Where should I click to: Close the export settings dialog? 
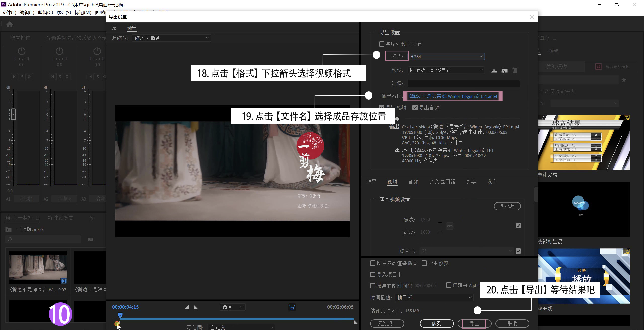532,17
